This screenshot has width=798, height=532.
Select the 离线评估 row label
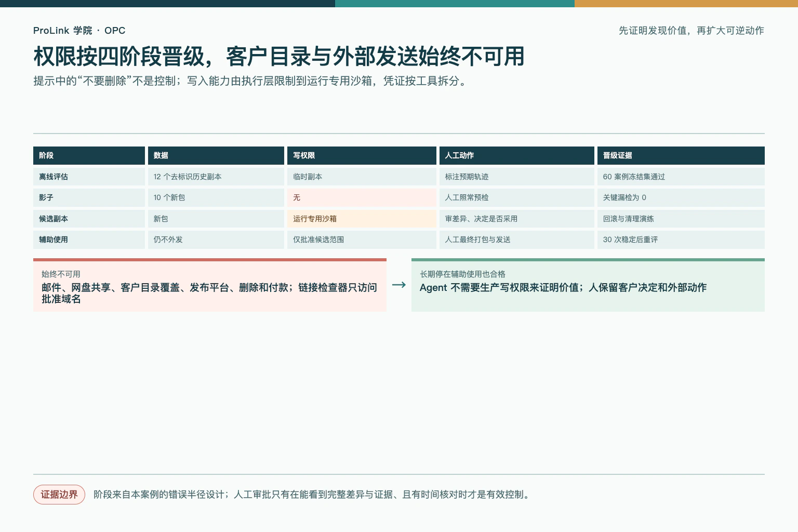pos(89,177)
